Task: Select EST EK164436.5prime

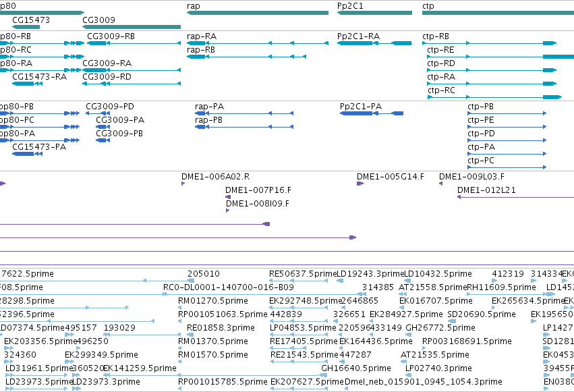Action: (x=376, y=341)
